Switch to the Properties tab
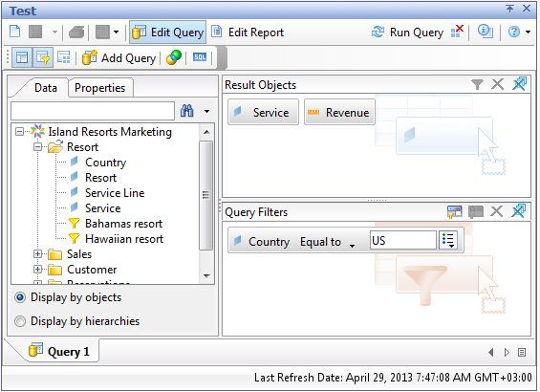This screenshot has height=392, width=540. [x=99, y=88]
